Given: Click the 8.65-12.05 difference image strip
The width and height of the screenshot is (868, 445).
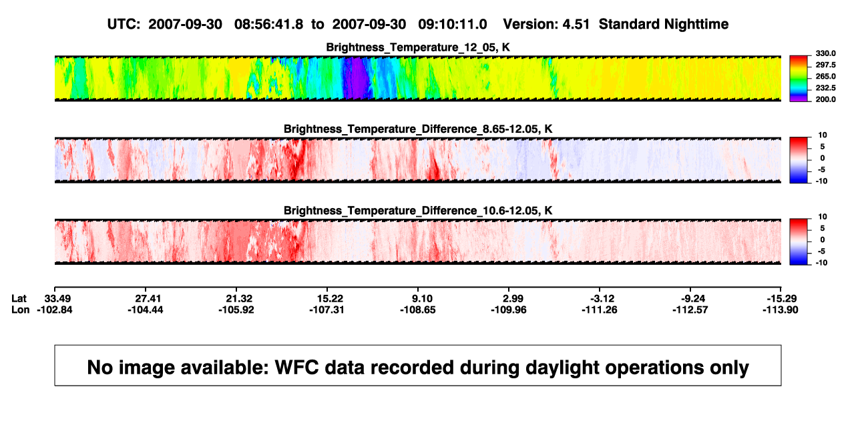Looking at the screenshot, I should pyautogui.click(x=418, y=160).
